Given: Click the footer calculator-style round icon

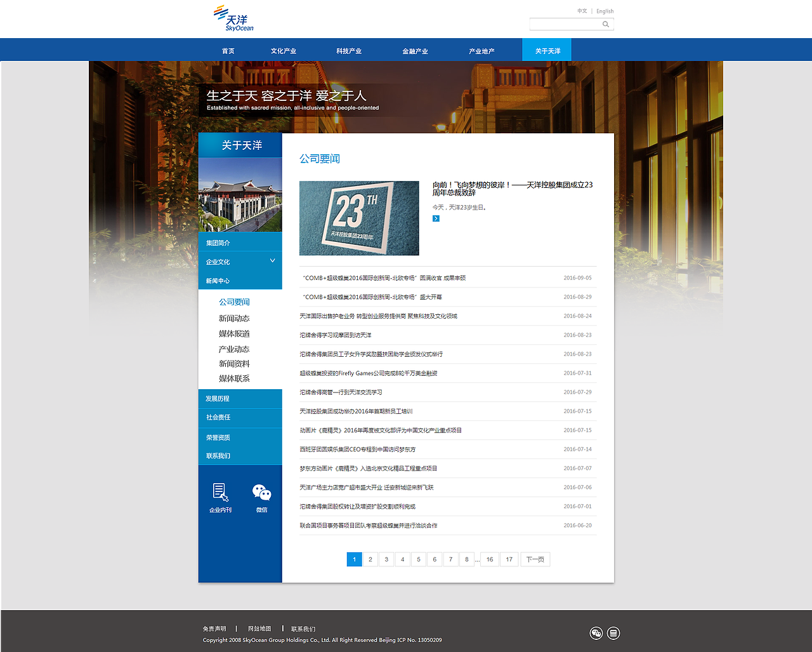Looking at the screenshot, I should (x=613, y=633).
